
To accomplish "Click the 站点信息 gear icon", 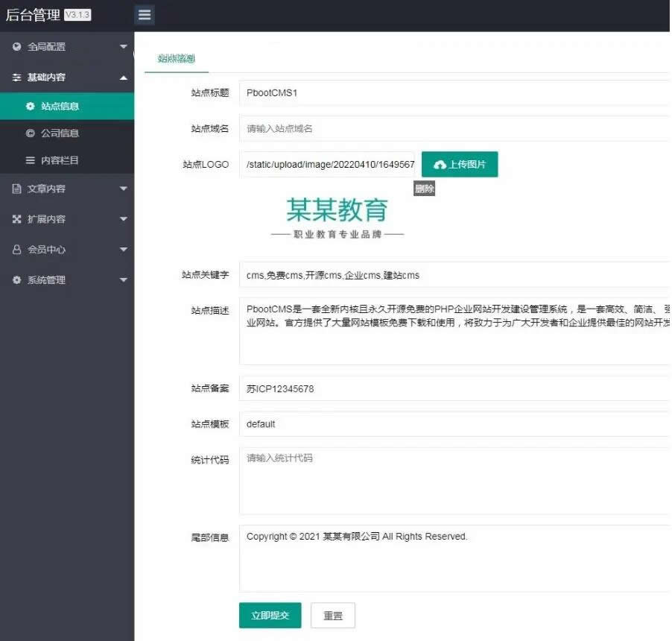I will [x=30, y=106].
